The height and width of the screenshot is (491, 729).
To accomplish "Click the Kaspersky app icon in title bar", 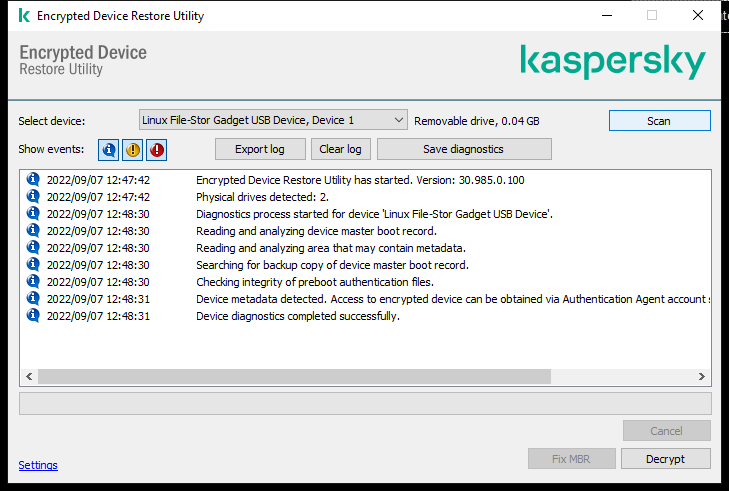I will (22, 16).
